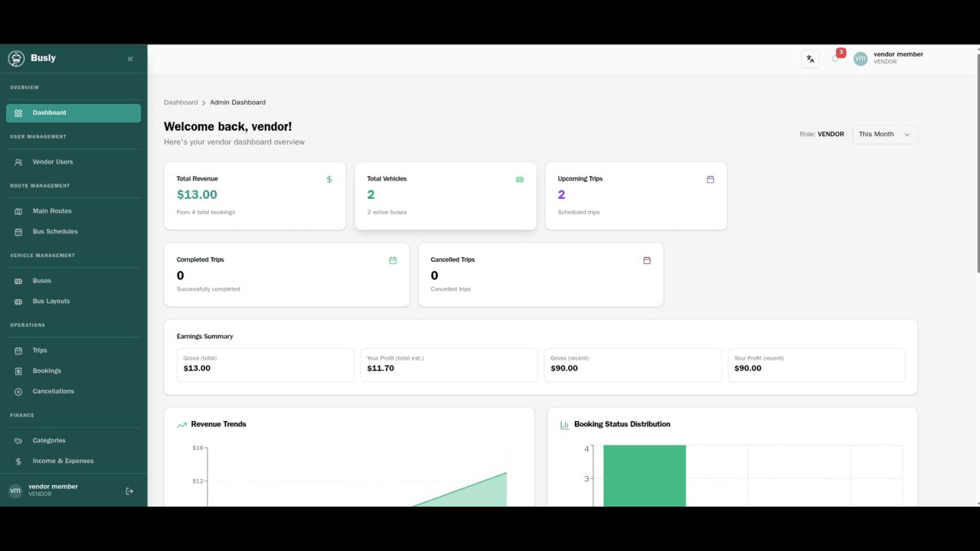Screen dimensions: 980x551
Task: Collapse the sidebar with the arrow icon
Action: (x=130, y=59)
